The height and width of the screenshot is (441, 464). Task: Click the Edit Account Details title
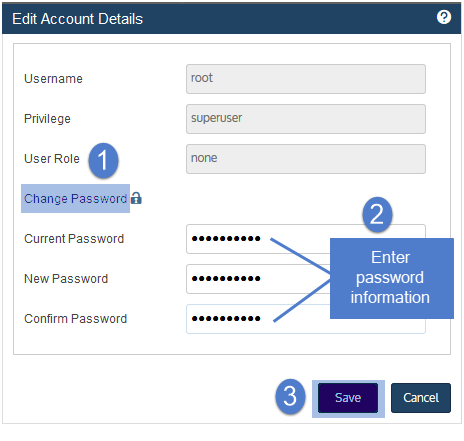click(77, 19)
